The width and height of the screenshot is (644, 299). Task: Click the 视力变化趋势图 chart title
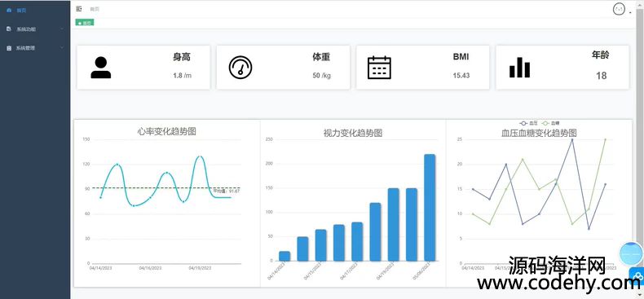[x=353, y=133]
